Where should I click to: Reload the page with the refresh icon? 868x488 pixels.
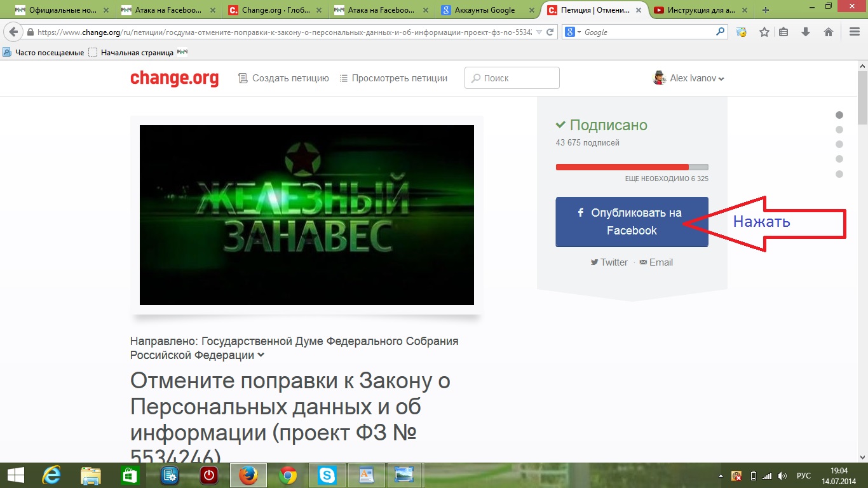click(550, 32)
